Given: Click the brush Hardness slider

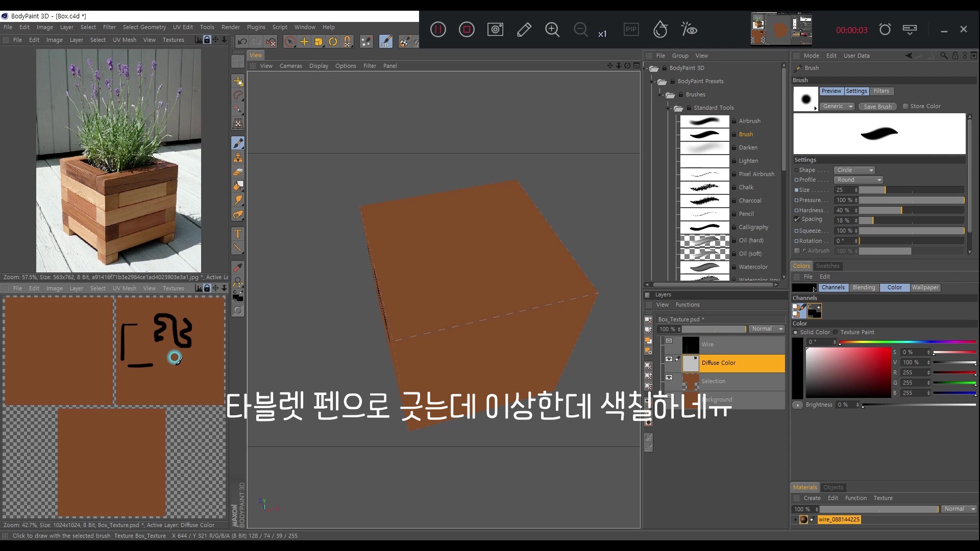Looking at the screenshot, I should [x=912, y=210].
